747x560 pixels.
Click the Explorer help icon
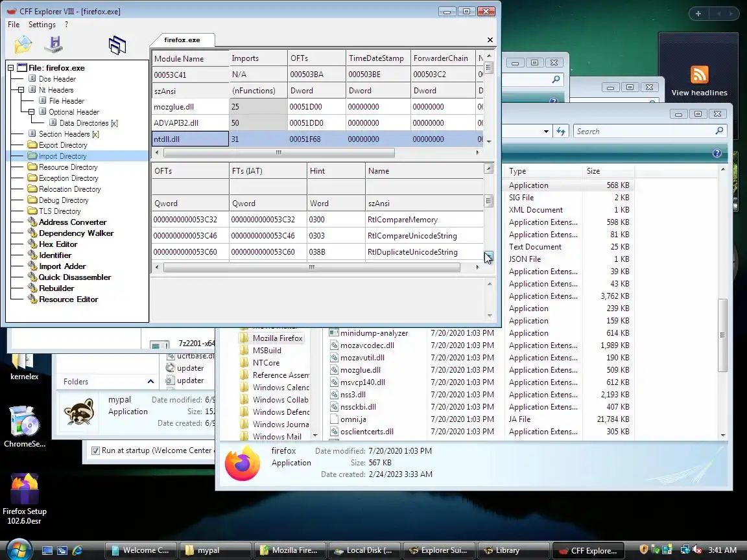click(717, 153)
